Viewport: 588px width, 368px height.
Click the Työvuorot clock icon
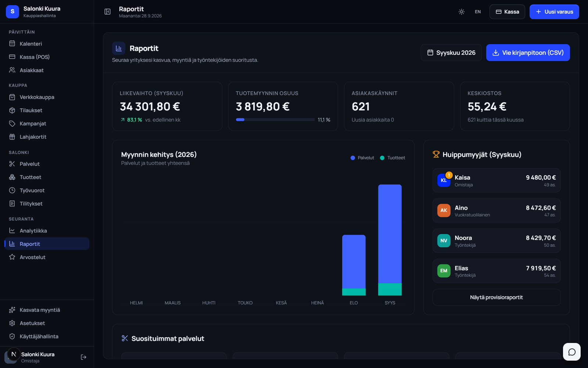[x=12, y=190]
